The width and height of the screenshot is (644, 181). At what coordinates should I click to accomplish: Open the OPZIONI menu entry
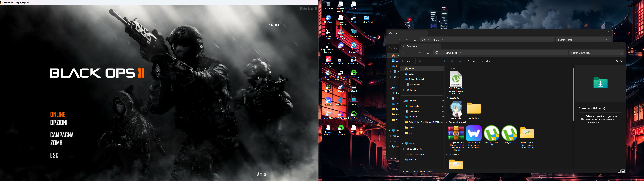59,122
